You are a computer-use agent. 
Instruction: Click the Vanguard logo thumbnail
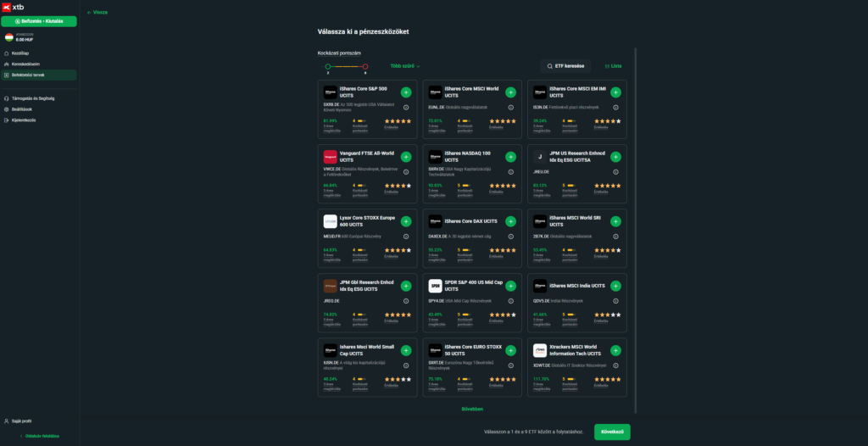pyautogui.click(x=330, y=157)
